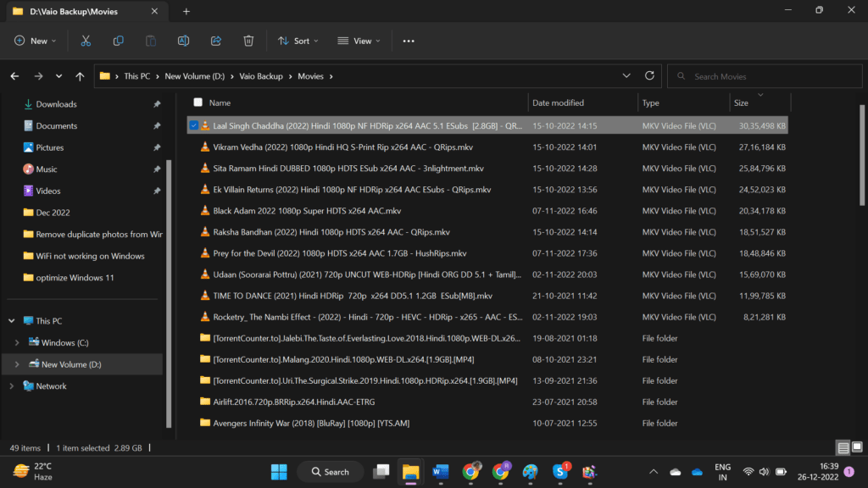Add a new Explorer tab
The height and width of the screenshot is (488, 868).
[x=186, y=12]
